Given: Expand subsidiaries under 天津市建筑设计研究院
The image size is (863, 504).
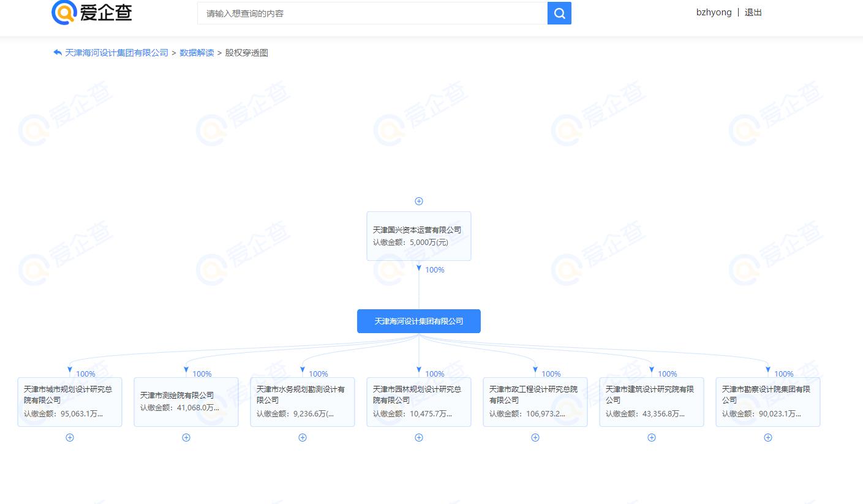Looking at the screenshot, I should click(x=652, y=437).
